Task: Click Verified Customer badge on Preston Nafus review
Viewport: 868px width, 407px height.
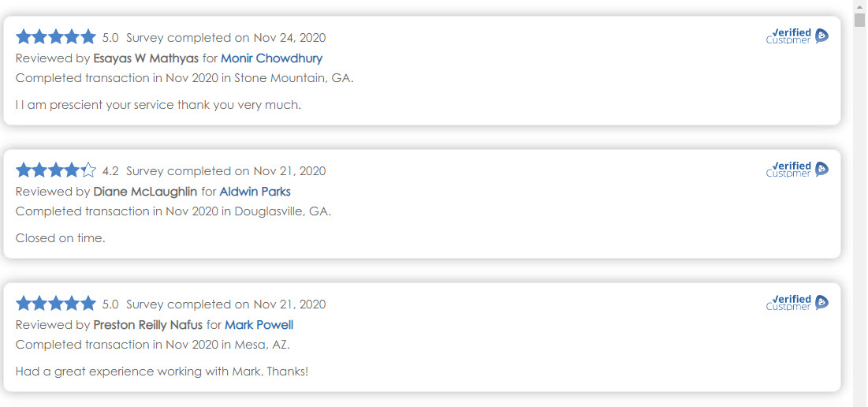Action: pos(797,302)
